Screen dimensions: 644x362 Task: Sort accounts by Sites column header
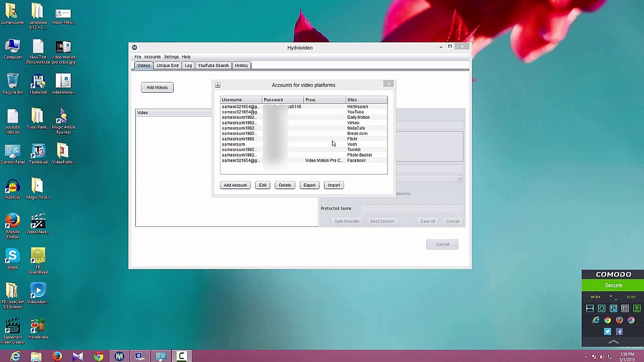366,100
